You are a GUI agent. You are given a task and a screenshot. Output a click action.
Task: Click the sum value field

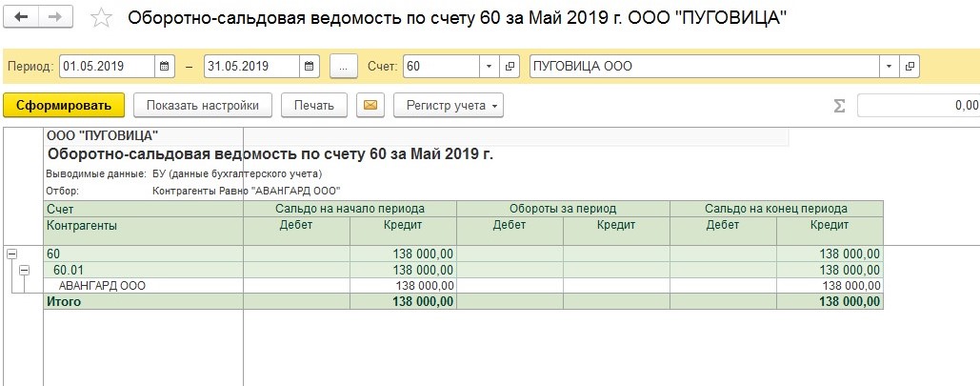(x=918, y=106)
